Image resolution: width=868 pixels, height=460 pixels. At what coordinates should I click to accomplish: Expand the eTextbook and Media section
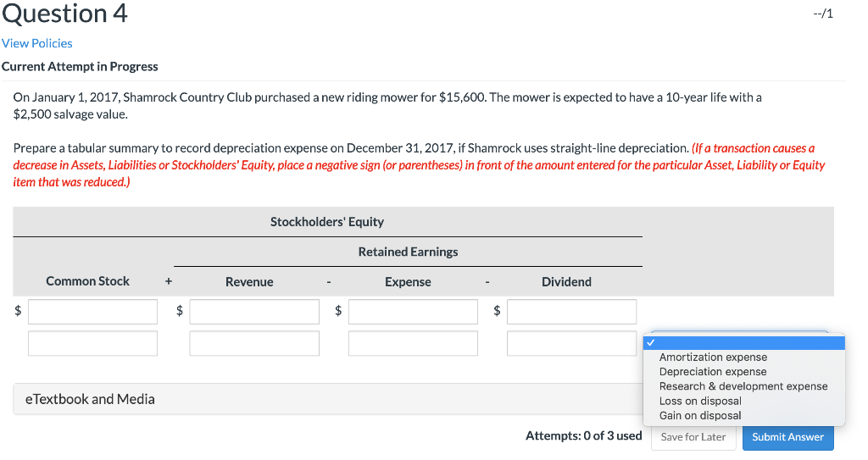328,399
